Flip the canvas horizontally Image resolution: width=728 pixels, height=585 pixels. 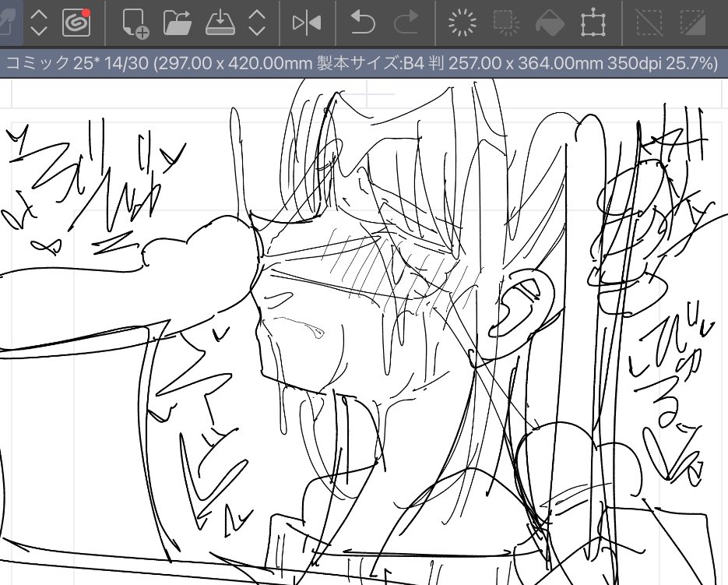pos(307,23)
